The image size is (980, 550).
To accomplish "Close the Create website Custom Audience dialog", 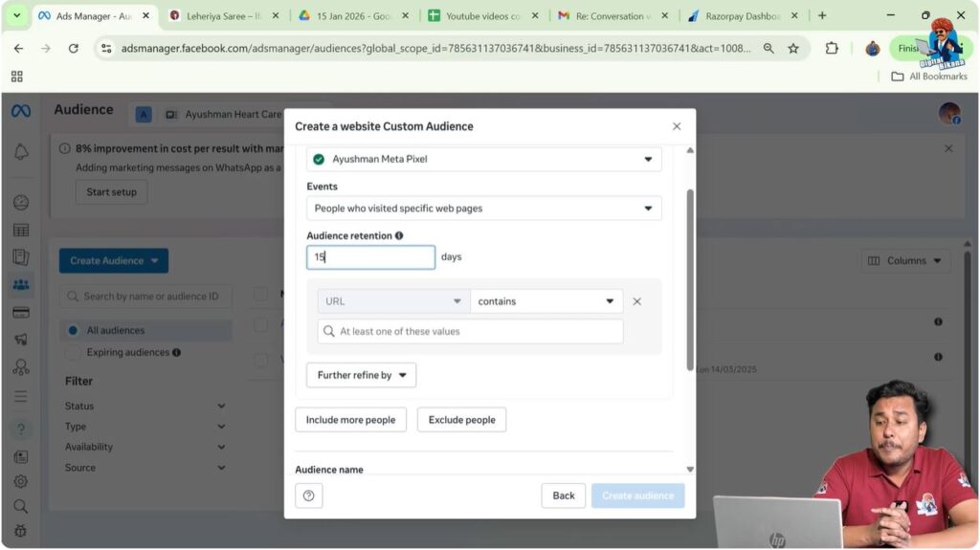I will click(x=677, y=126).
